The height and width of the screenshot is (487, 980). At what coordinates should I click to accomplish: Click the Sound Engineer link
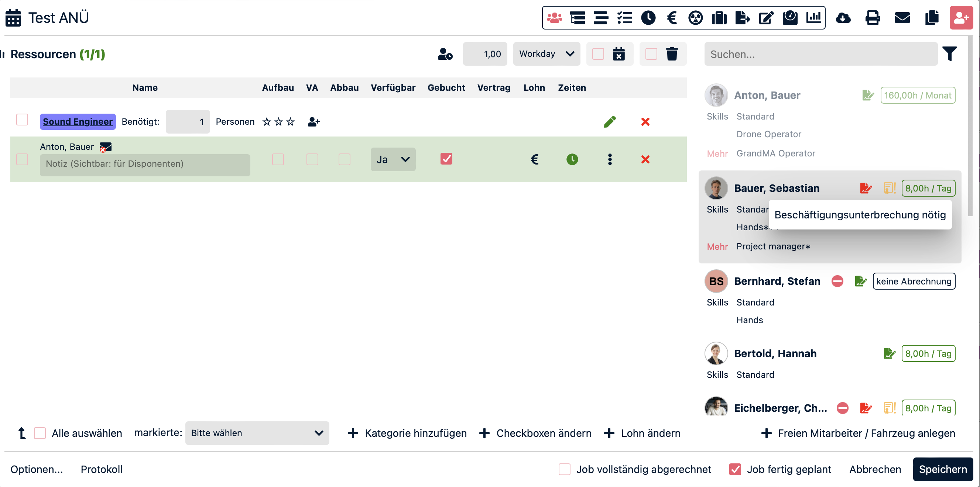[78, 122]
